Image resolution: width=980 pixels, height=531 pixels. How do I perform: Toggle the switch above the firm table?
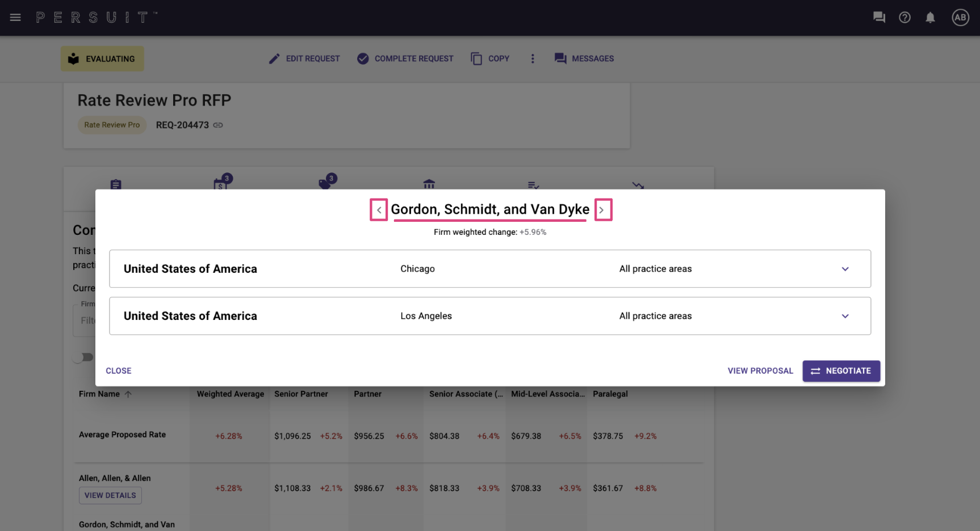[83, 357]
